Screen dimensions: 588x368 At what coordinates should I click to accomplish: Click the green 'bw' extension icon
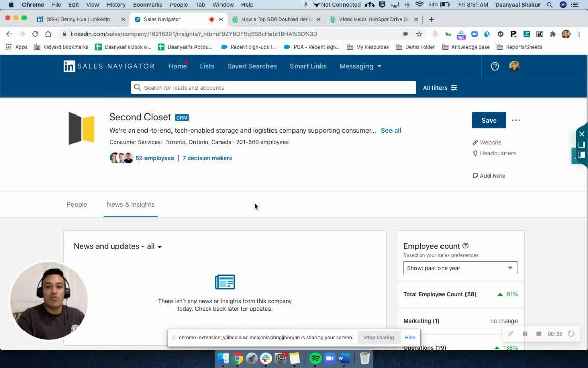(448, 34)
